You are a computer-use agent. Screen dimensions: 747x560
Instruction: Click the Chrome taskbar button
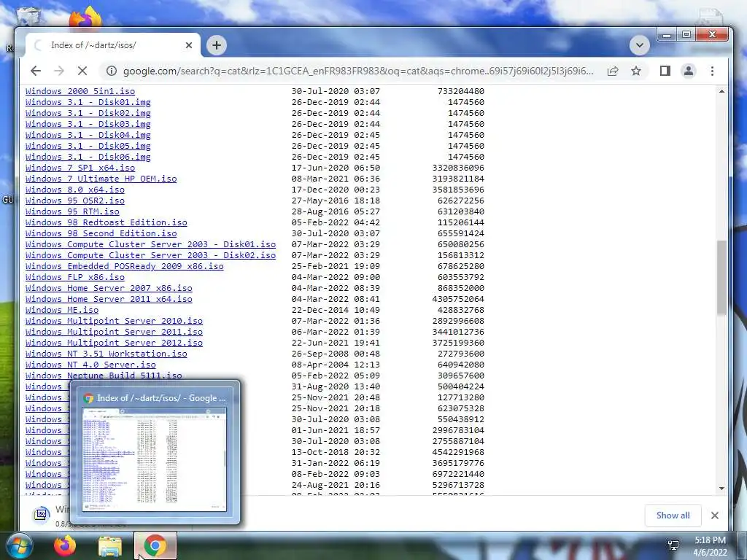point(155,545)
